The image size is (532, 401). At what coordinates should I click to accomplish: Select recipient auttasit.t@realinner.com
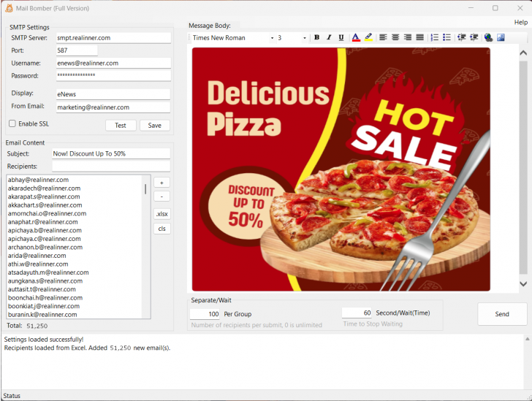click(x=42, y=289)
